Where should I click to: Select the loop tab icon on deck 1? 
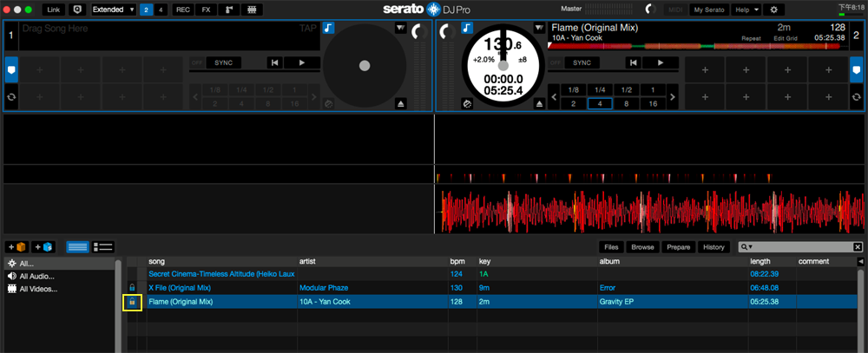point(11,97)
